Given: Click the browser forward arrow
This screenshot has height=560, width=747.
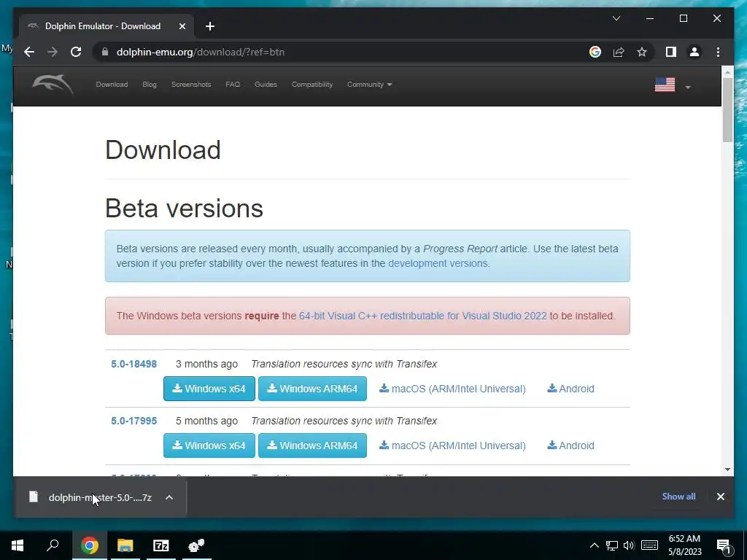Looking at the screenshot, I should coord(53,52).
